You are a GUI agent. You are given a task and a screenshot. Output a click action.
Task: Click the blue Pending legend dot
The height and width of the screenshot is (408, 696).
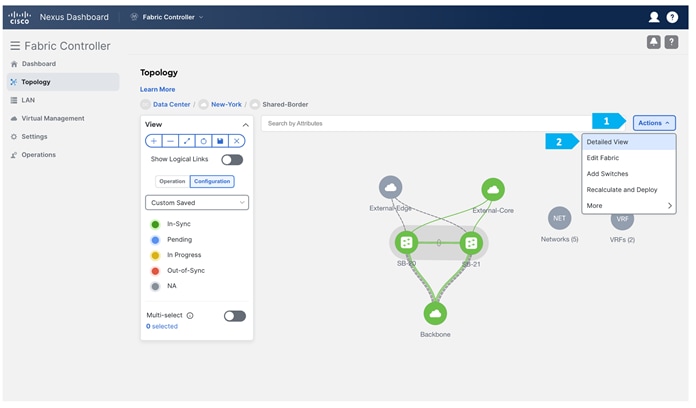155,240
